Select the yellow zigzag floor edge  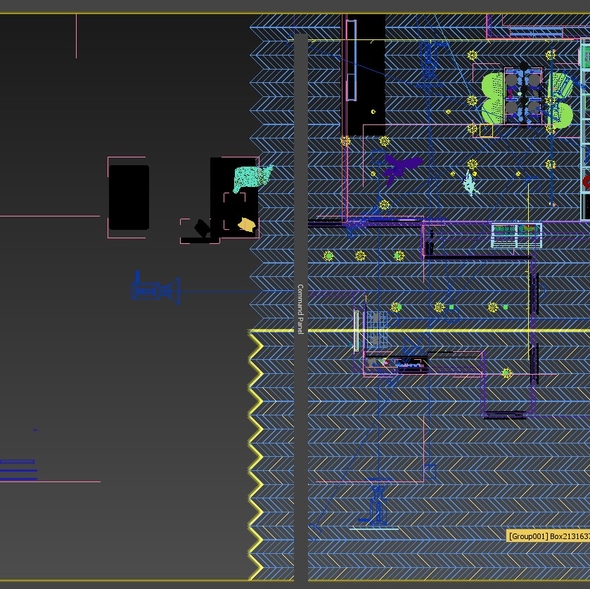point(255,456)
